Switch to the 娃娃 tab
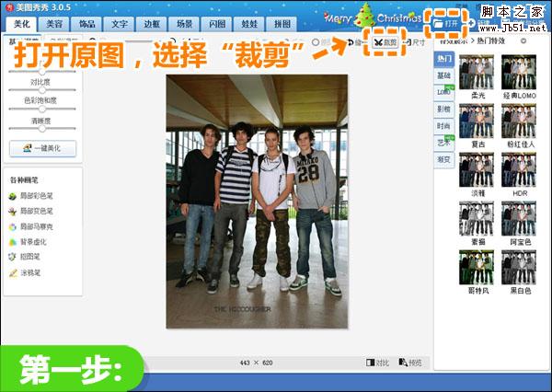The height and width of the screenshot is (392, 552). (x=249, y=24)
